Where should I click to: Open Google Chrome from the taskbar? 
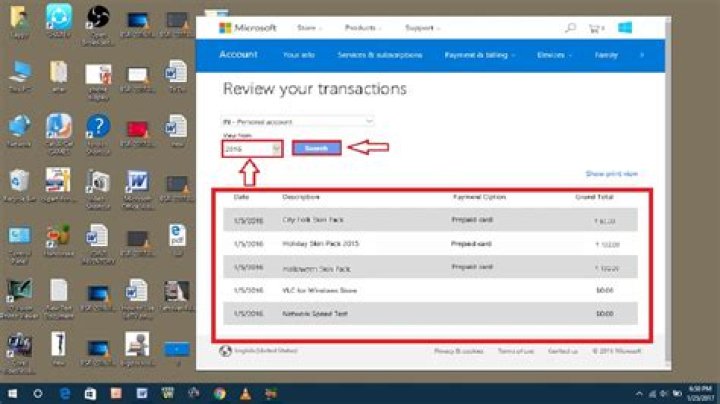(x=219, y=393)
